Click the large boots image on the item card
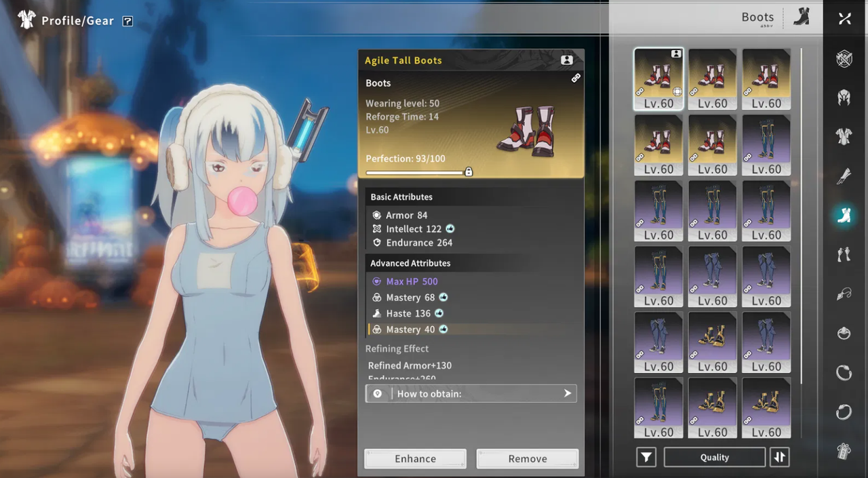 pos(527,131)
